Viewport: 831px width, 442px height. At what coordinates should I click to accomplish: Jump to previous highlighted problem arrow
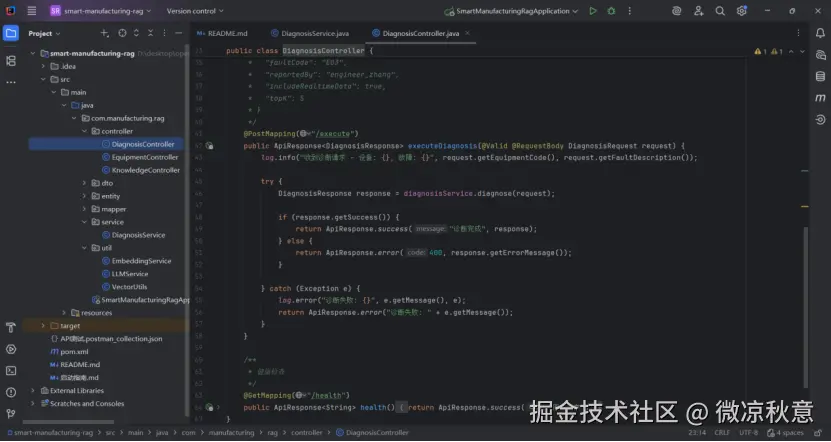[791, 51]
